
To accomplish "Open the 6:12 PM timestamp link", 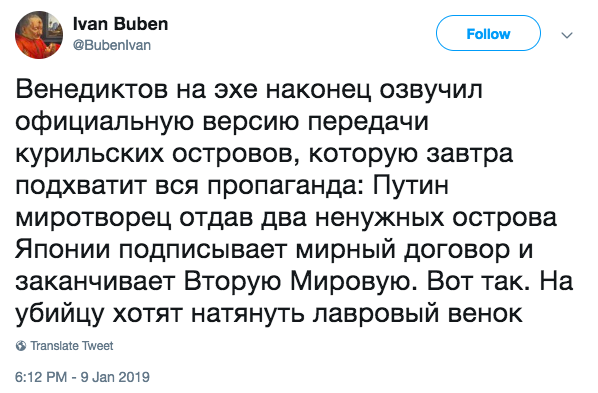I will 40,377.
